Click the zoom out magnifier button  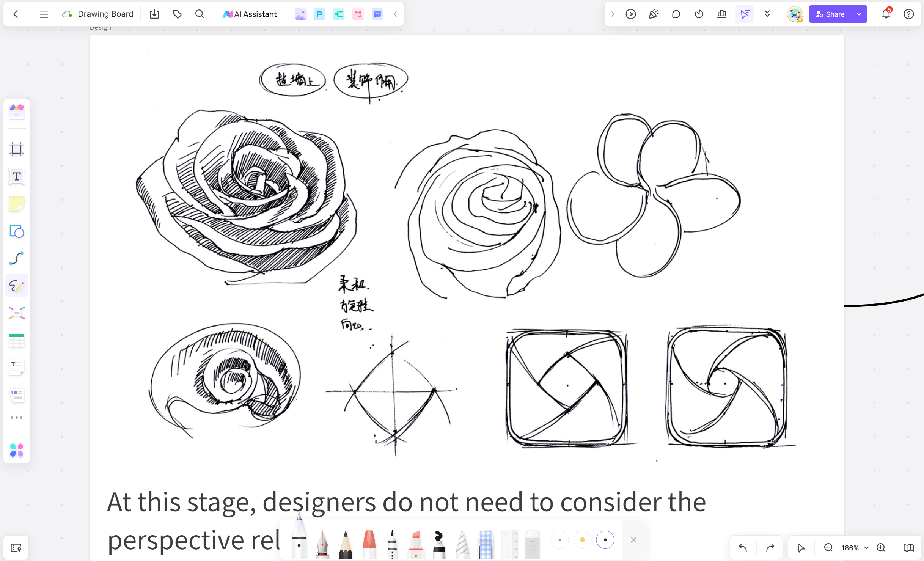coord(828,548)
